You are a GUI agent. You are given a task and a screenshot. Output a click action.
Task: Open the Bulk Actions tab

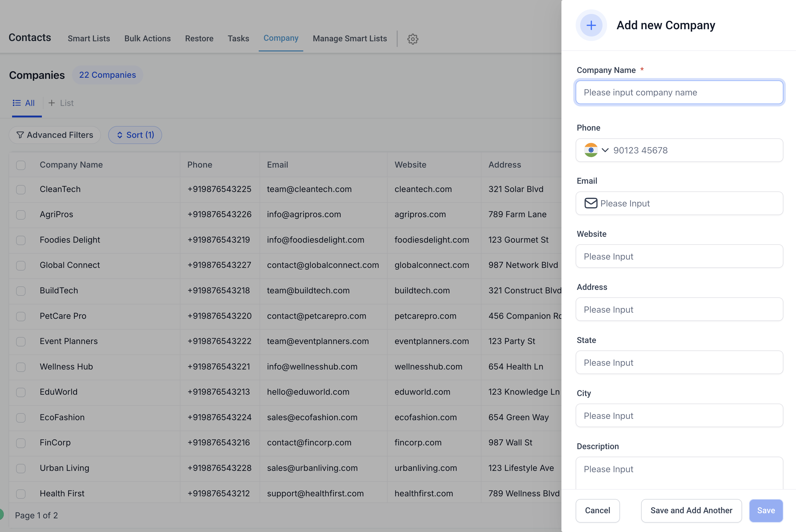click(147, 39)
